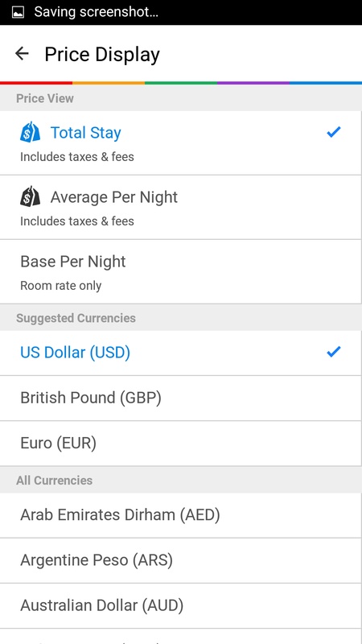
Task: Click the blue Total Stay price tag icon
Action: [x=31, y=132]
